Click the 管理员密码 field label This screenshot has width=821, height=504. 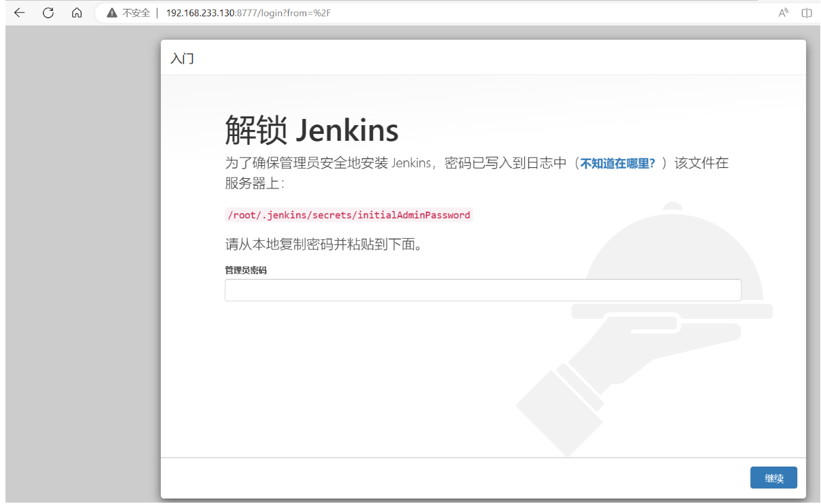(246, 270)
